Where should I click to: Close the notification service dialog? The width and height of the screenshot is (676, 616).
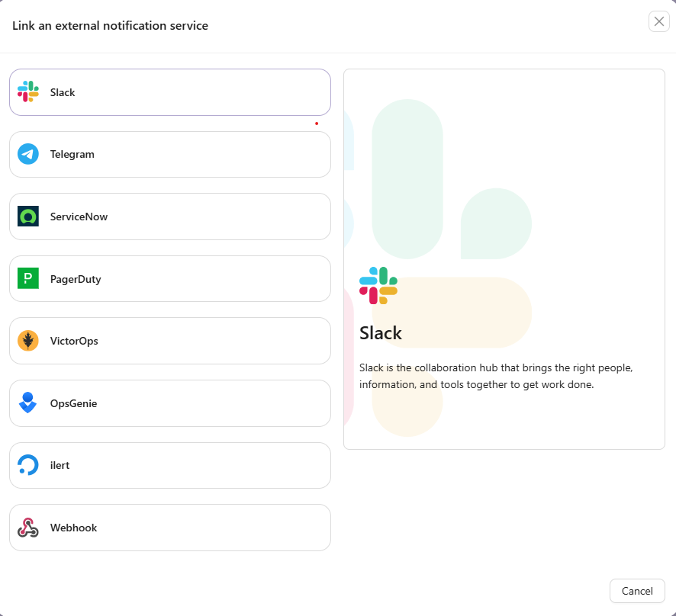[x=658, y=21]
